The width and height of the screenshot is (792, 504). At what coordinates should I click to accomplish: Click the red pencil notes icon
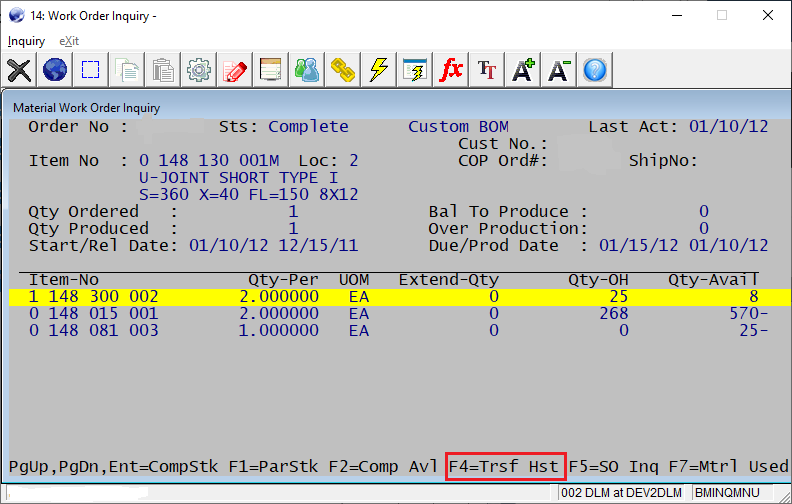click(x=235, y=70)
